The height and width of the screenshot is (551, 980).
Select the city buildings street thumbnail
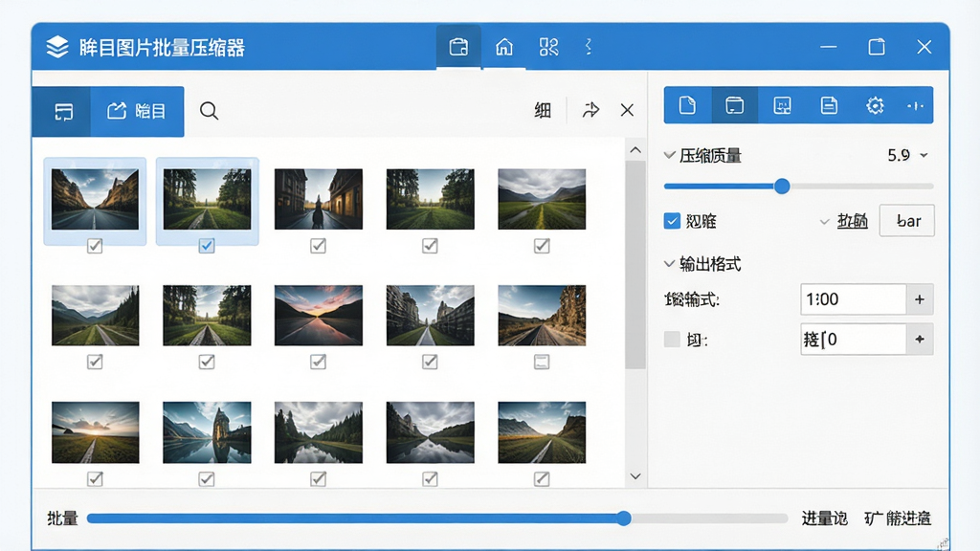[x=430, y=315]
